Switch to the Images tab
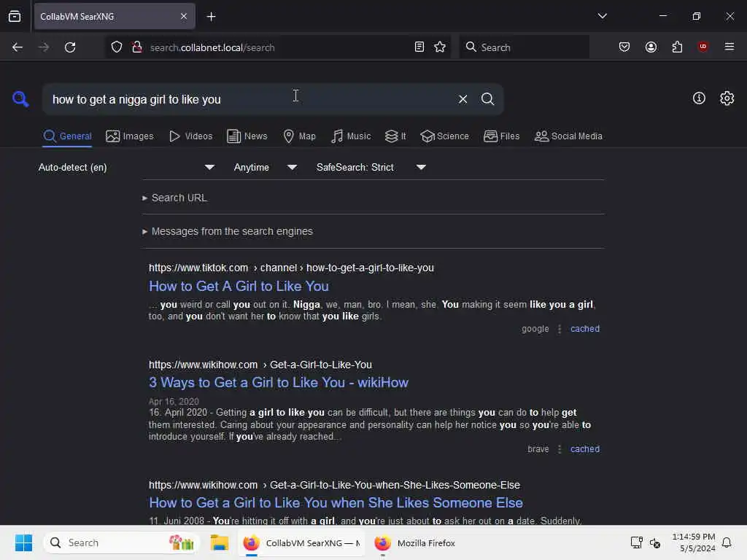The width and height of the screenshot is (747, 560). [130, 136]
